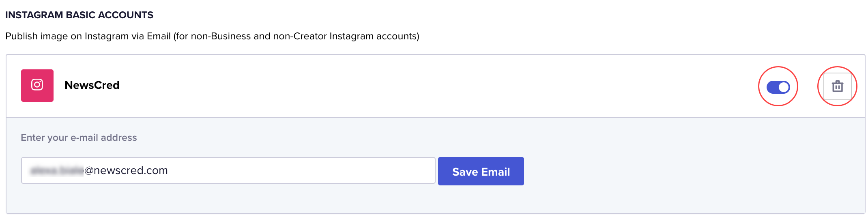Click the blue Save Email button

tap(481, 171)
